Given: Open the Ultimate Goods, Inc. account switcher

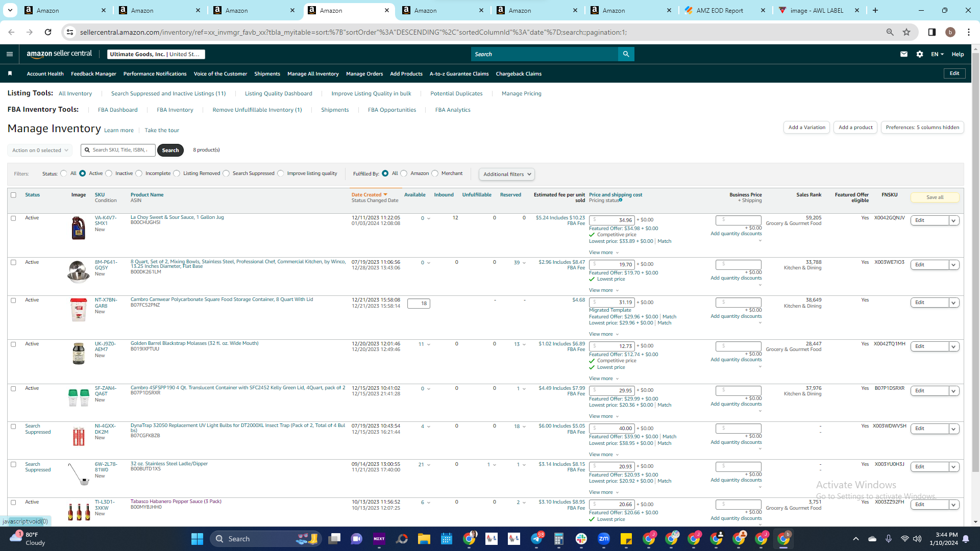Looking at the screenshot, I should click(x=156, y=54).
